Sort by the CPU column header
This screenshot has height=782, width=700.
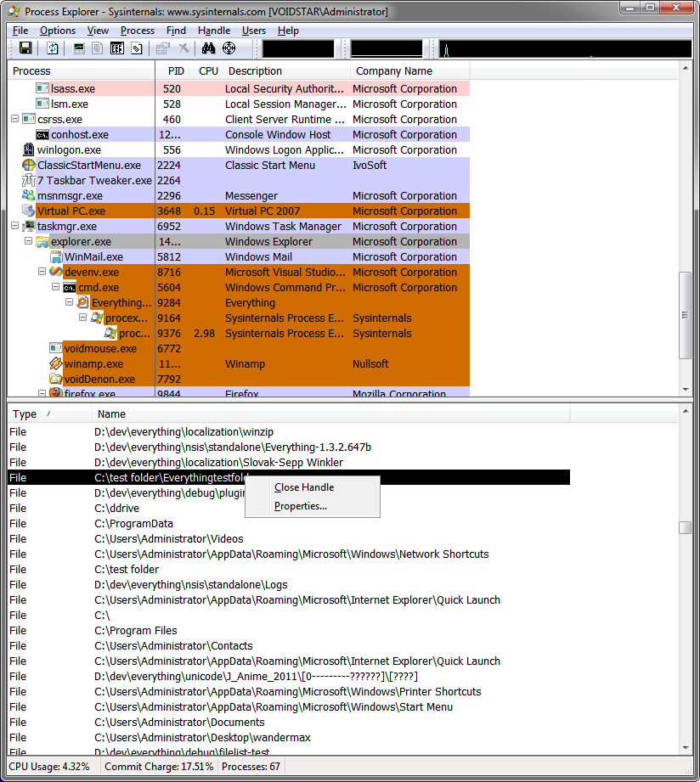click(x=206, y=70)
